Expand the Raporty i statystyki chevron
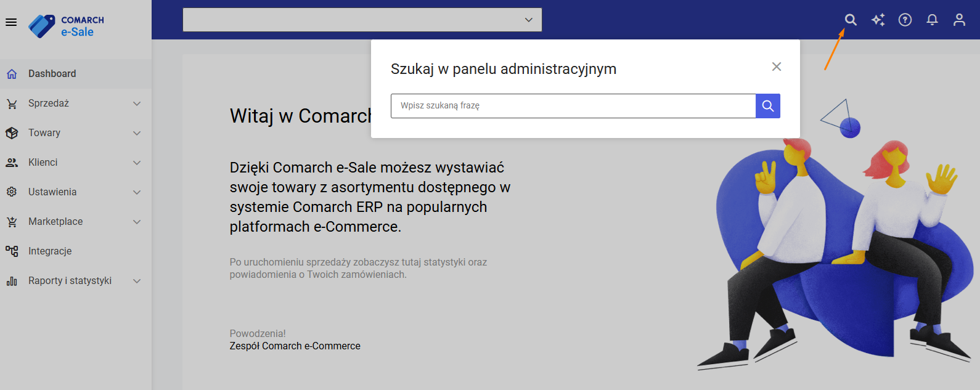The width and height of the screenshot is (980, 390). 137,281
